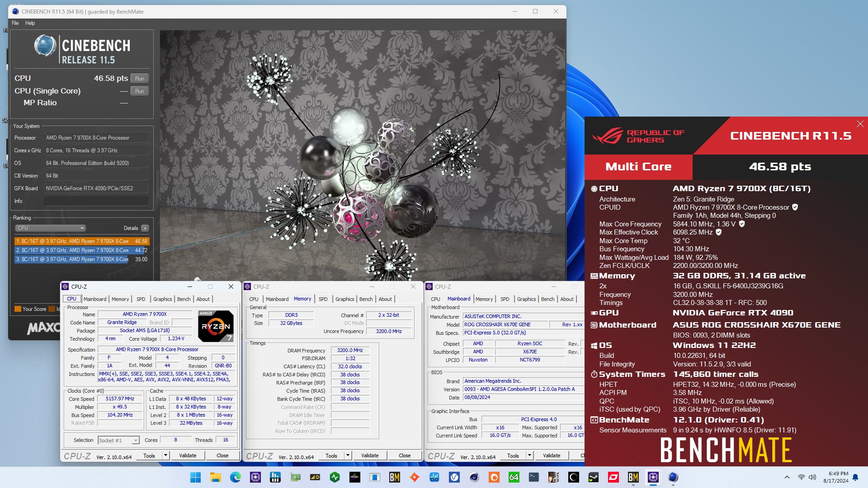Open the Terminal icon in the taskbar
This screenshot has width=868, height=488.
point(533,477)
